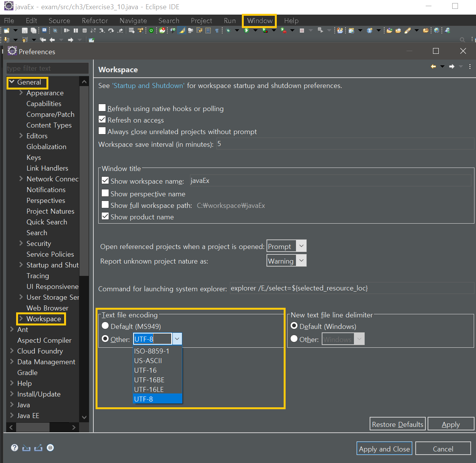
Task: Uncheck Refresh on access
Action: pyautogui.click(x=102, y=119)
